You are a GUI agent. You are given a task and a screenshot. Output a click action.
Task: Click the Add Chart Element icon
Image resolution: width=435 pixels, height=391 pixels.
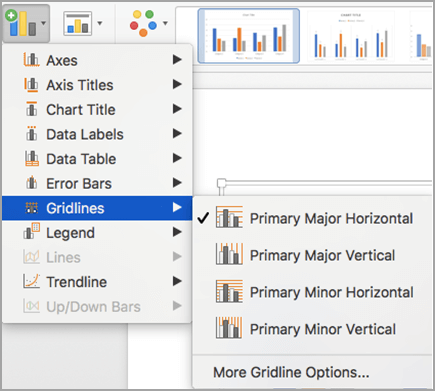point(21,23)
